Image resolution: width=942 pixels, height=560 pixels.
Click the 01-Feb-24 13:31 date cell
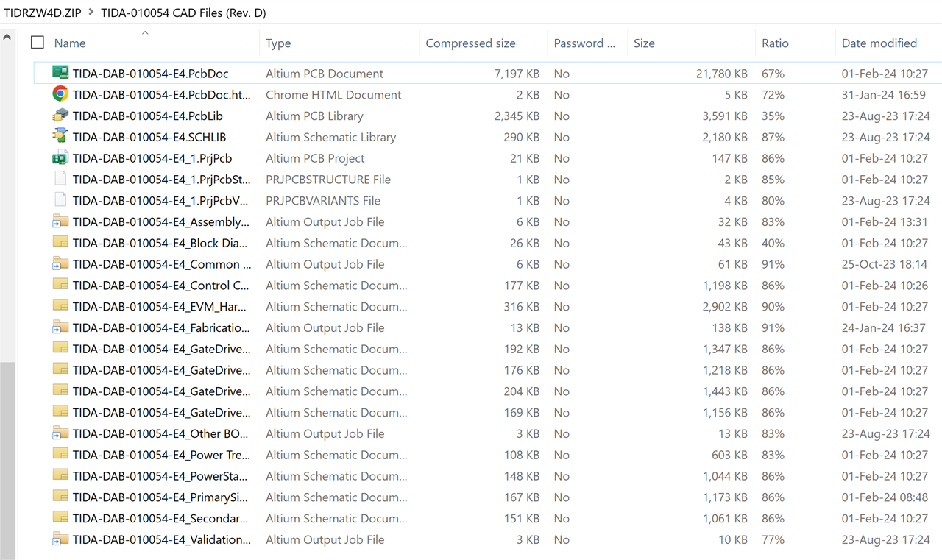click(x=885, y=221)
